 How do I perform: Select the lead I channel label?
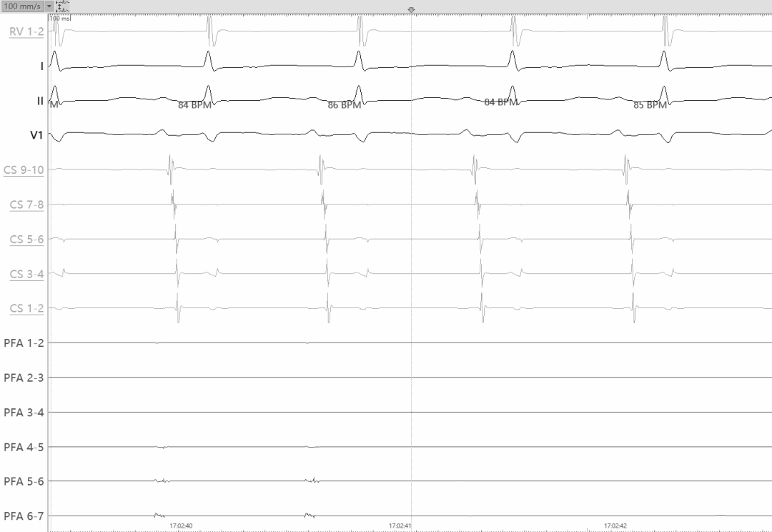point(41,66)
